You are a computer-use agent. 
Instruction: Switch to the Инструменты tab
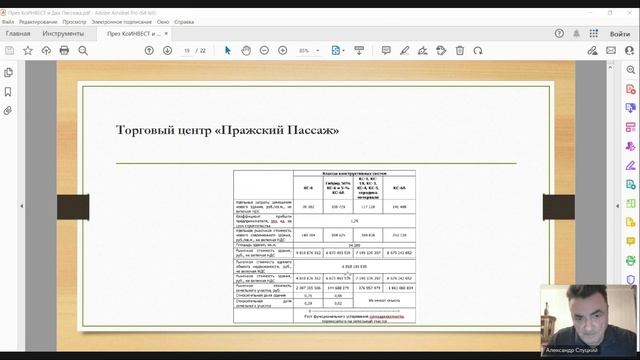(63, 33)
